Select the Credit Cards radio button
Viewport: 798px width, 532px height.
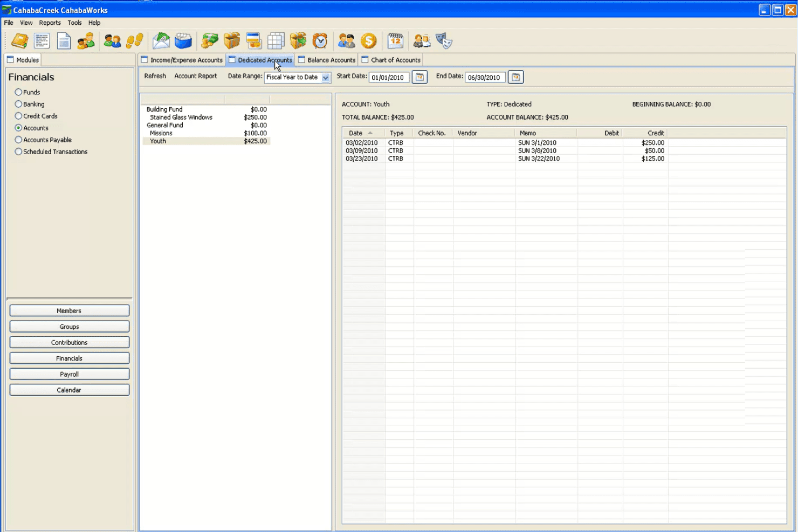pos(18,116)
